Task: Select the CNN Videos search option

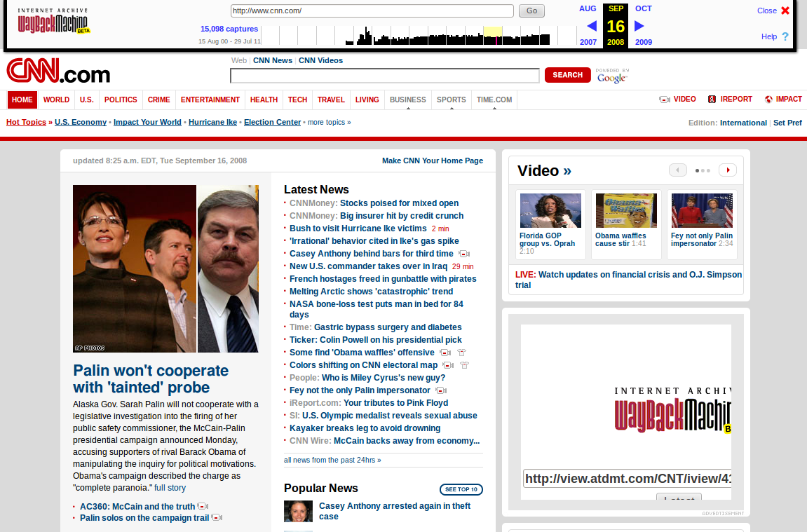Action: [320, 61]
